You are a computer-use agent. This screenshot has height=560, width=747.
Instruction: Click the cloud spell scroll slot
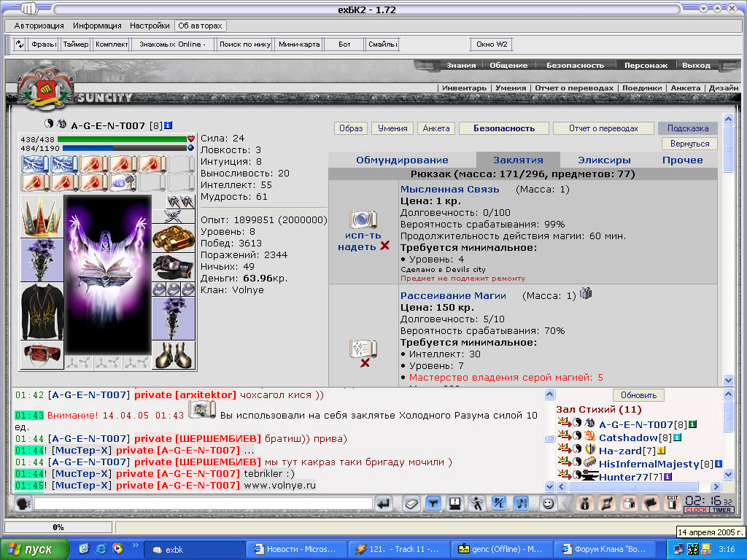pyautogui.click(x=123, y=182)
